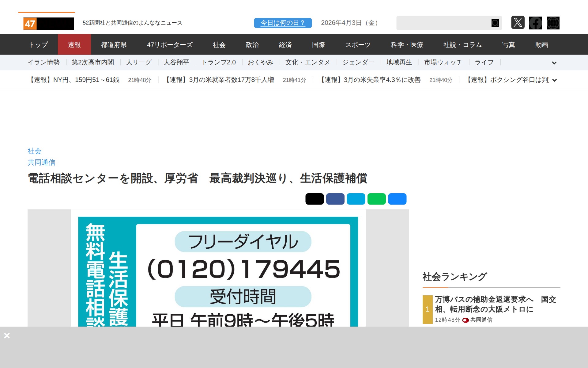
Task: Share article via green LINE button
Action: coord(376,199)
